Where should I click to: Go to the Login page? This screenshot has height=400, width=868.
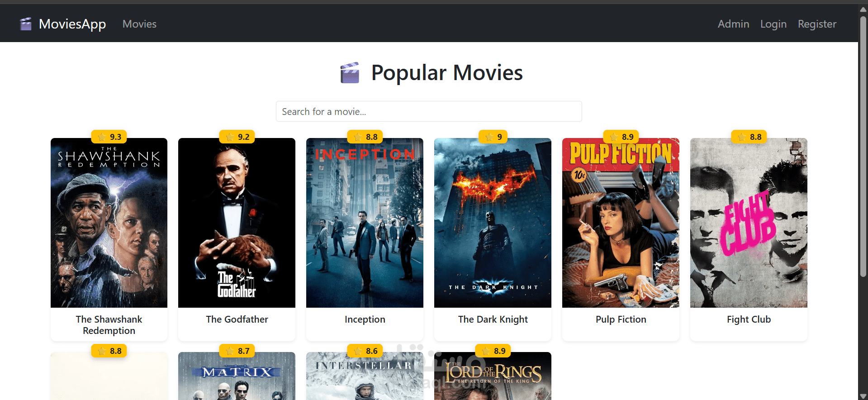click(773, 24)
